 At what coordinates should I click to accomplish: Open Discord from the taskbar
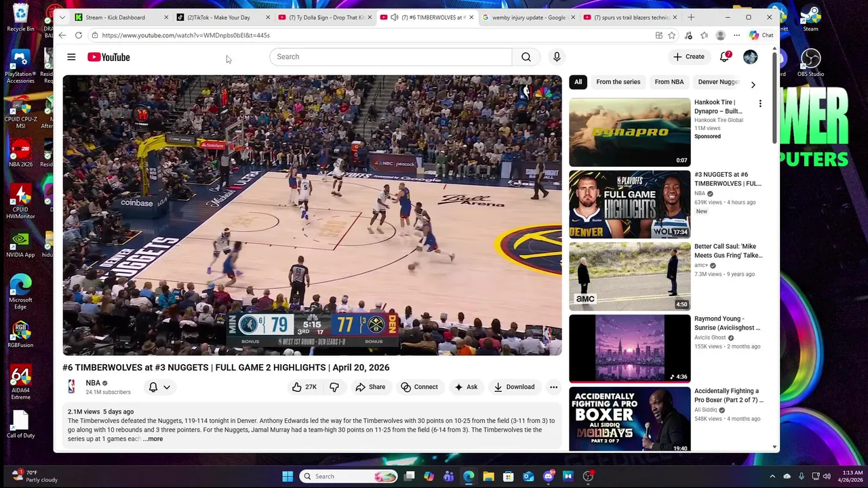549,476
